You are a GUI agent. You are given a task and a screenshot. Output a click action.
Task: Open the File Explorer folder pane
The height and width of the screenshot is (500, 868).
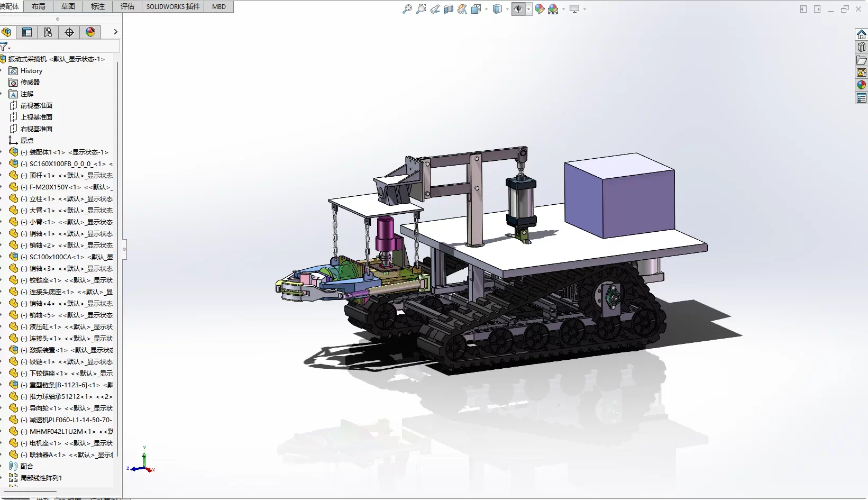(861, 60)
